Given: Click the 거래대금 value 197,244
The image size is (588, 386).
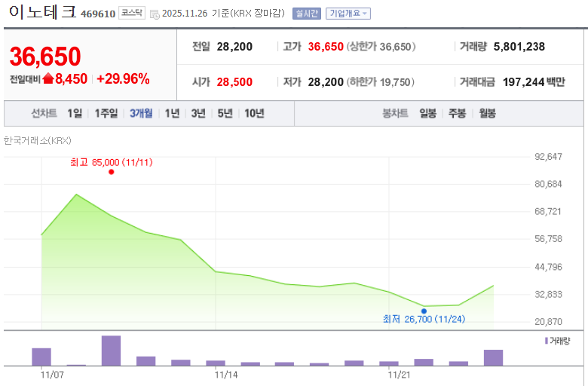Looking at the screenshot, I should point(523,82).
